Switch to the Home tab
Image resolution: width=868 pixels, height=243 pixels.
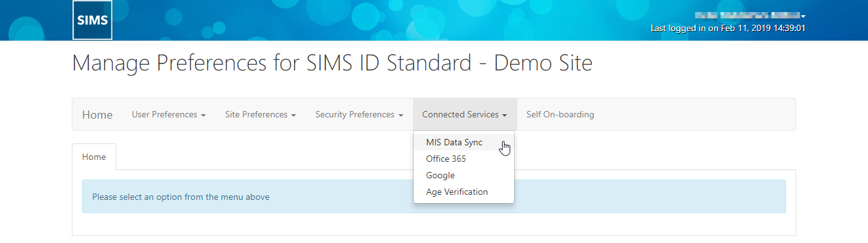pos(94,157)
